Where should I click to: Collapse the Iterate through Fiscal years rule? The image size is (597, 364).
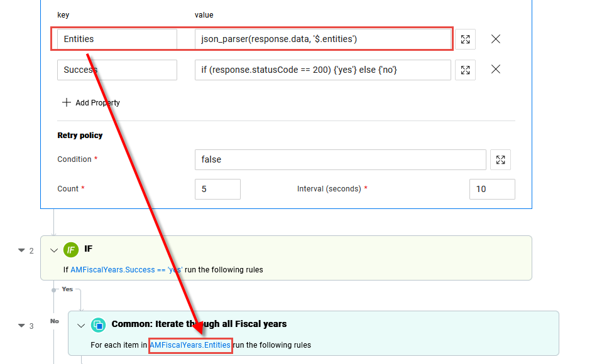pyautogui.click(x=80, y=324)
